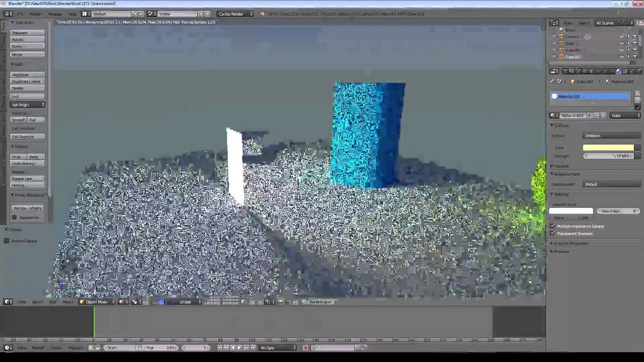Screen dimensions: 644x362
Task: Open info editor type icon at top-left
Action: (x=8, y=14)
